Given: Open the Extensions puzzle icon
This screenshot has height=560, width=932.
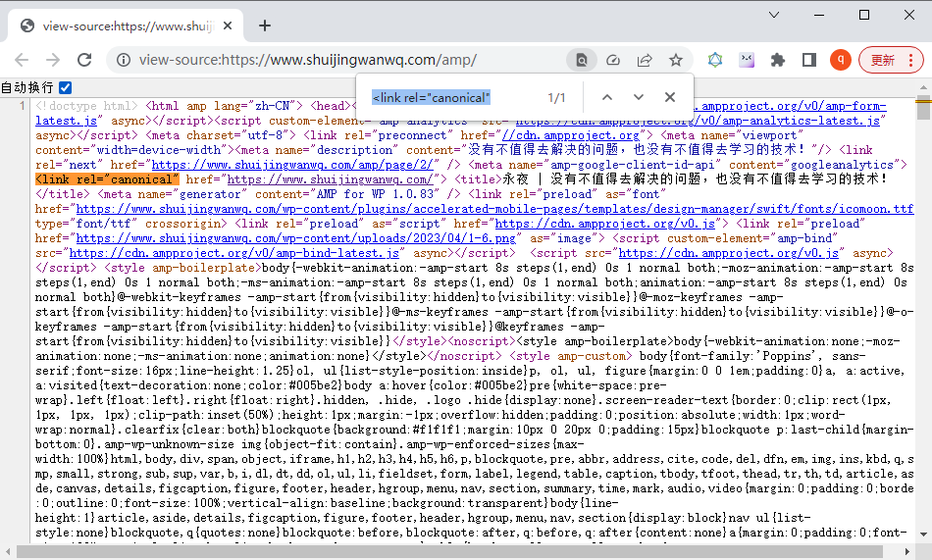Looking at the screenshot, I should (777, 60).
